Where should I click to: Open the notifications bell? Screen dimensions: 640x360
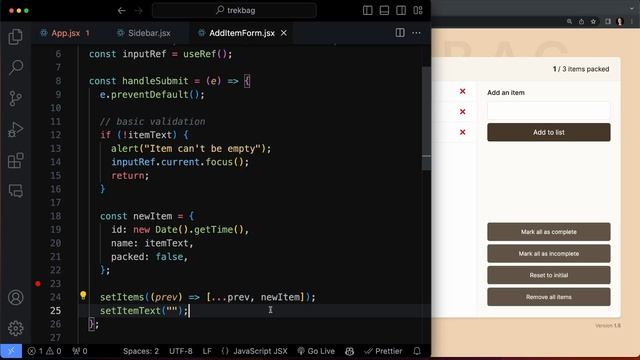[x=417, y=351]
